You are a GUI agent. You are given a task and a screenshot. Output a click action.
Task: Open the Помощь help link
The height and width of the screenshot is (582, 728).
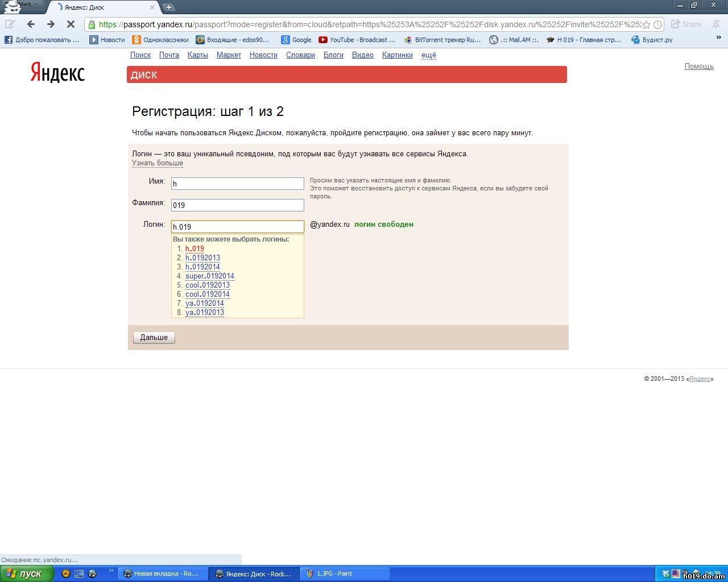pyautogui.click(x=699, y=66)
